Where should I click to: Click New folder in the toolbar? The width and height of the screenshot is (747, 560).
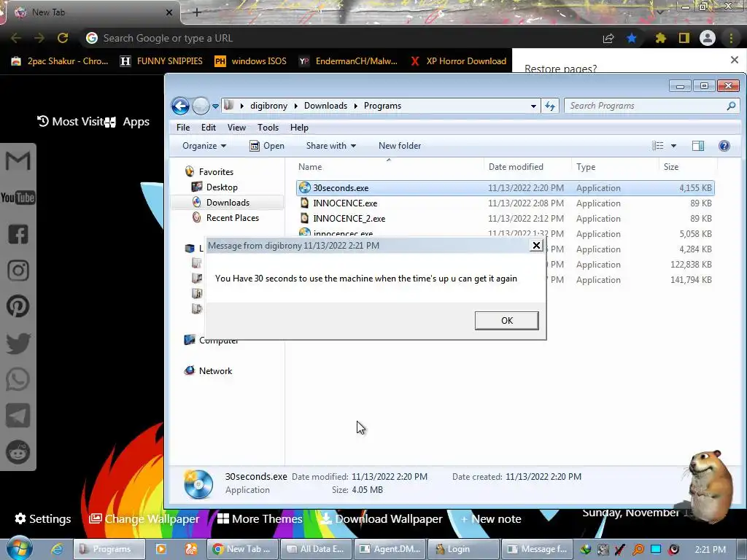point(400,146)
